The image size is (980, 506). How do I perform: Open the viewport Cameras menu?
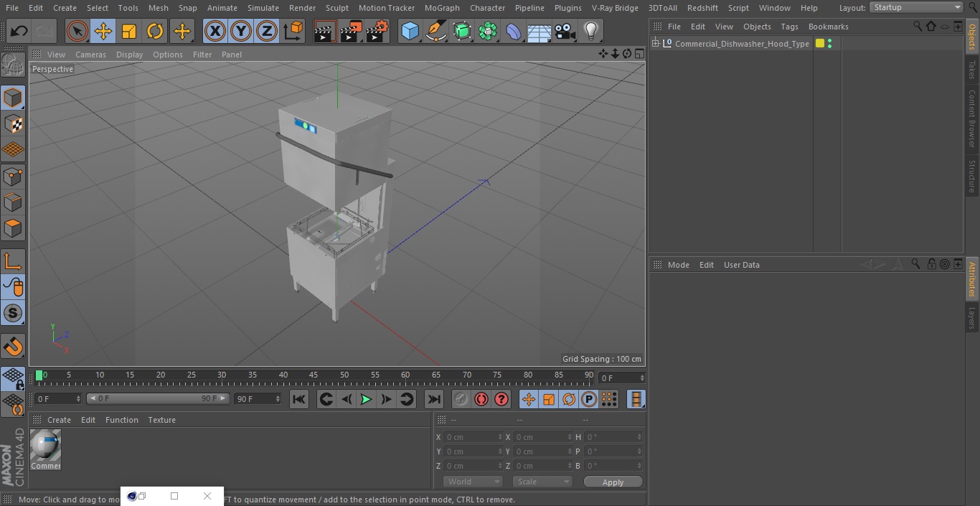90,55
